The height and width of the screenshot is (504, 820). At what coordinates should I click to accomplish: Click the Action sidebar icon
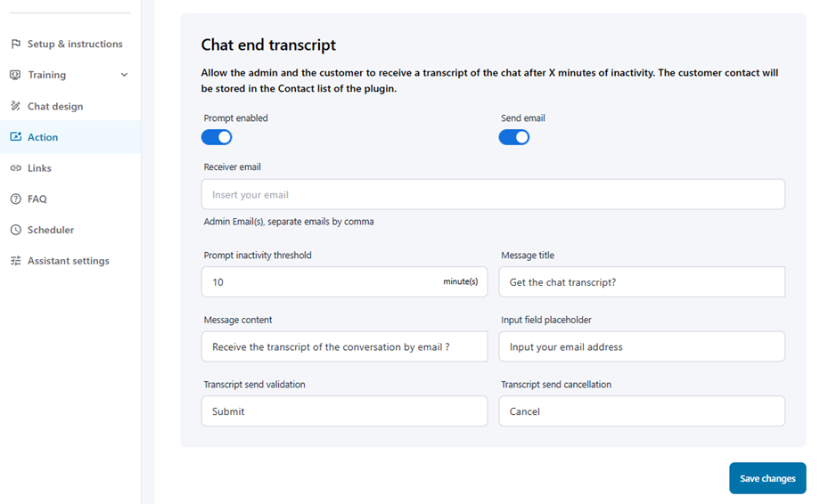coord(15,137)
